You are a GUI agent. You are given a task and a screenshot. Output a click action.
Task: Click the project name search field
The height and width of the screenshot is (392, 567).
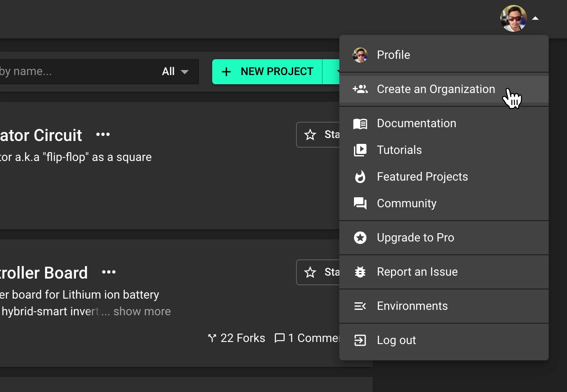pyautogui.click(x=63, y=71)
